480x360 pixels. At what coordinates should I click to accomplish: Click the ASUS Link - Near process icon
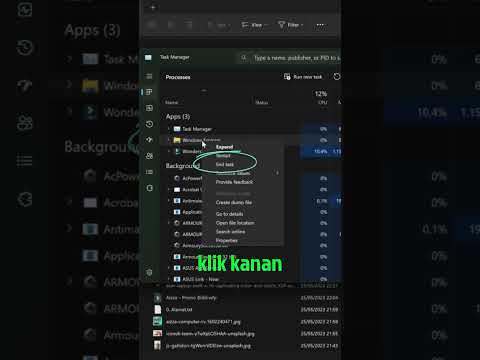coord(177,279)
